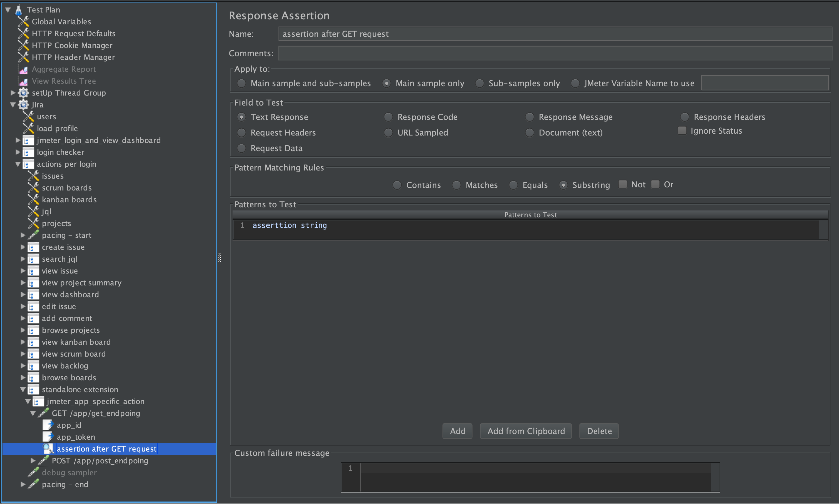Screen dimensions: 839x504
Task: Expand the POST /app/post_endpoing sampler
Action: pyautogui.click(x=33, y=460)
